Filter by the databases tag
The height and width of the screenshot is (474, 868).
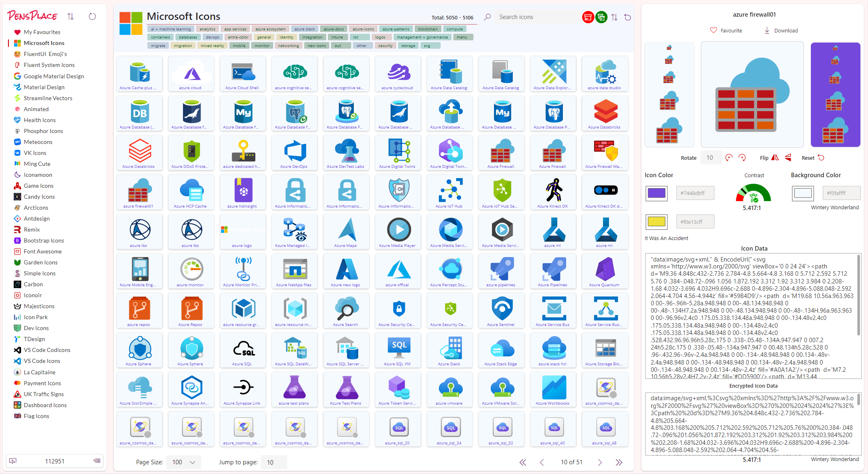[x=188, y=37]
